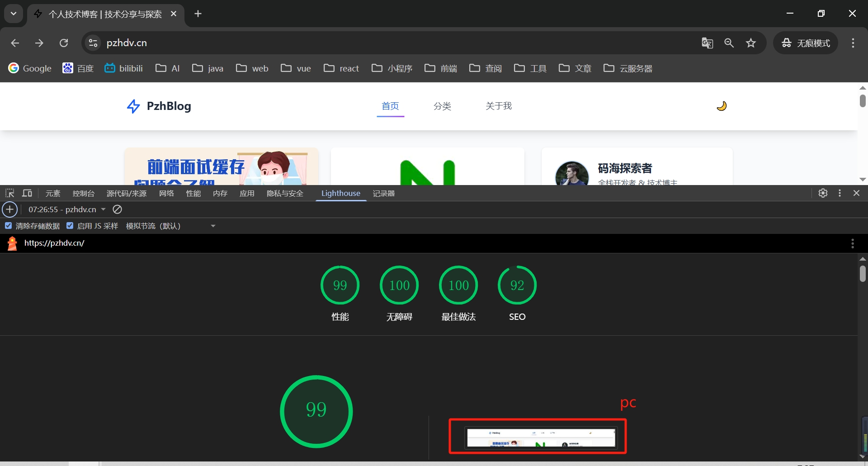Open the 控制台 tab in DevTools

click(83, 193)
